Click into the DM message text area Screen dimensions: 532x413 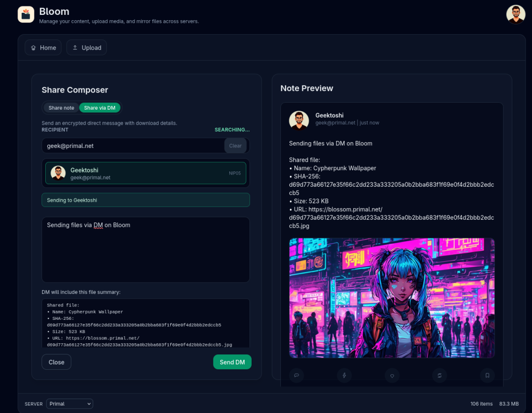146,250
